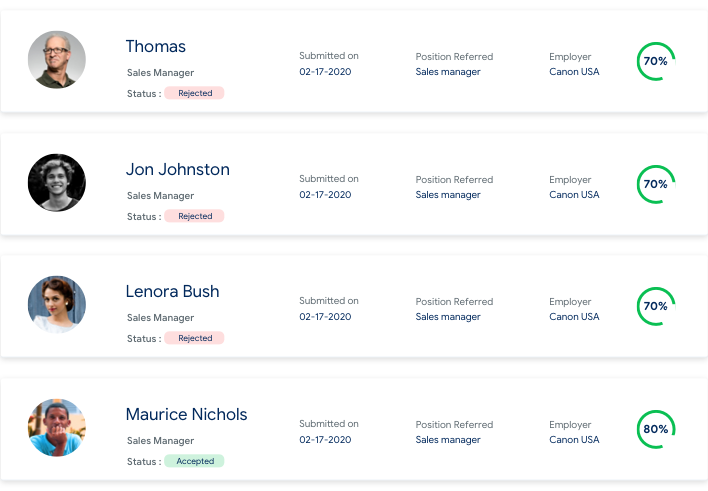The image size is (708, 491).
Task: Click submission date 02-17-2020 in Lenora's row
Action: [325, 317]
